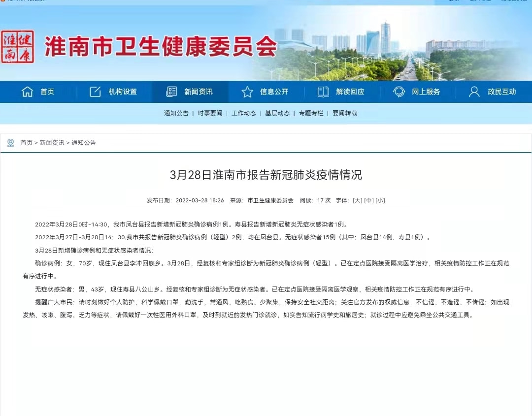Click the 无症状感染者:男,43岁 paragraph
Viewport: 532px width, 416px height.
coord(255,289)
